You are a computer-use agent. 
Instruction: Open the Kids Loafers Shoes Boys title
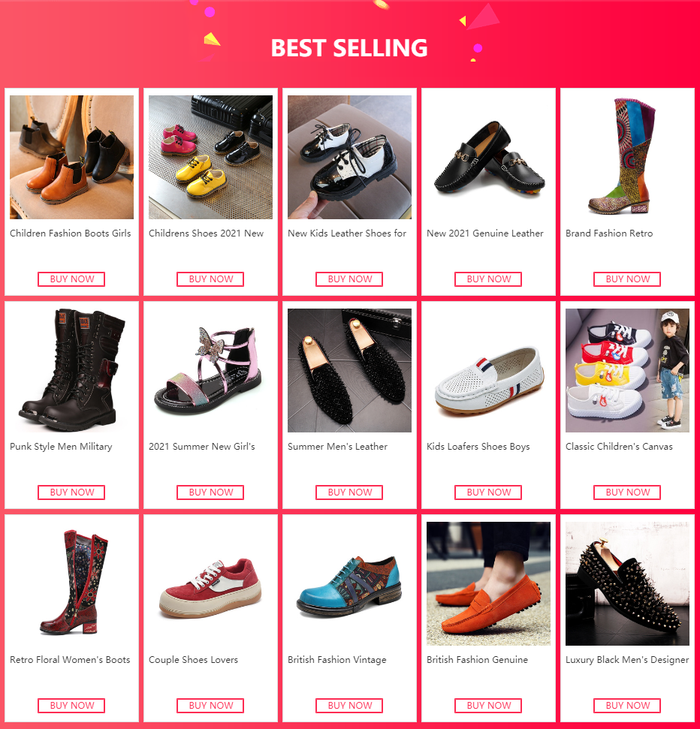(478, 446)
